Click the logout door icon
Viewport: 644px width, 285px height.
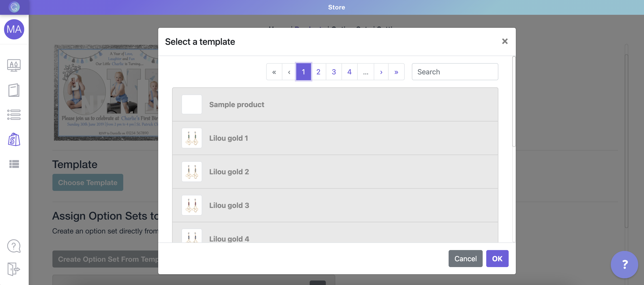click(14, 269)
